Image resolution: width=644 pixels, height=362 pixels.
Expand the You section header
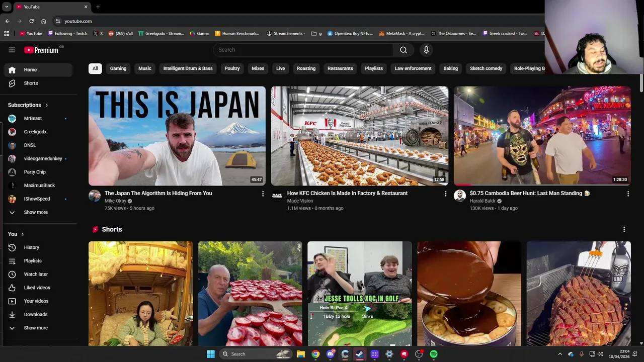point(16,234)
